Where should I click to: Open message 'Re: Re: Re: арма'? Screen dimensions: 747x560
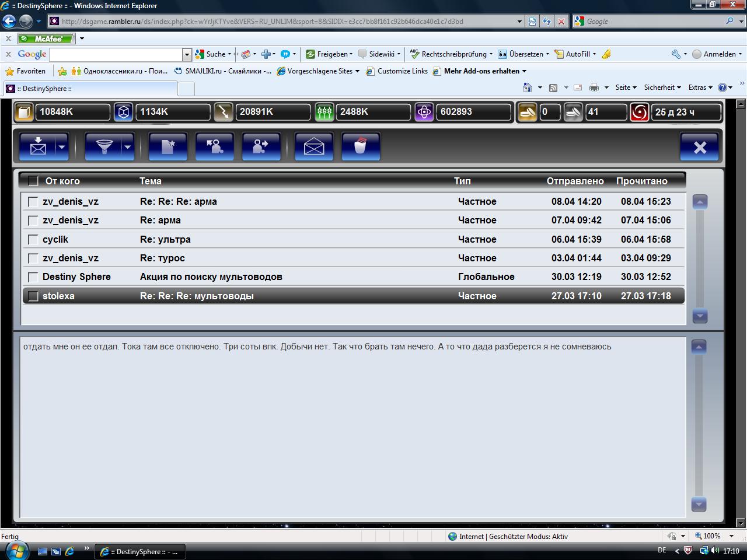(x=178, y=201)
